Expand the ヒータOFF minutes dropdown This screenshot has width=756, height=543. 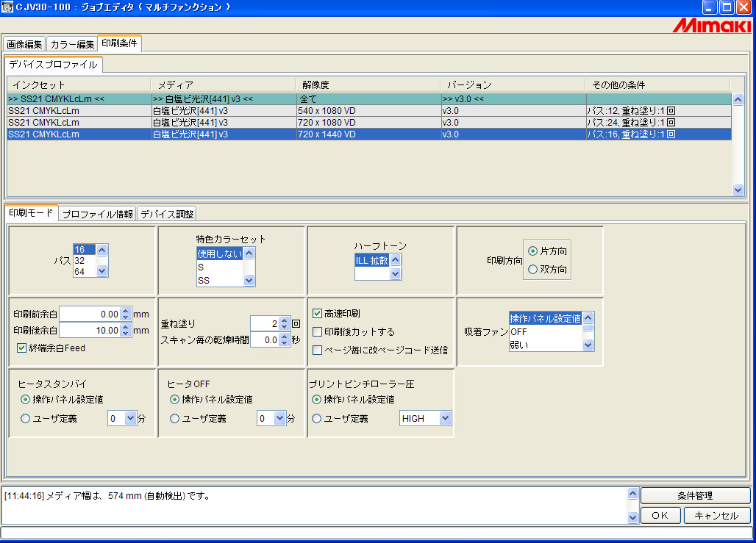click(x=279, y=418)
